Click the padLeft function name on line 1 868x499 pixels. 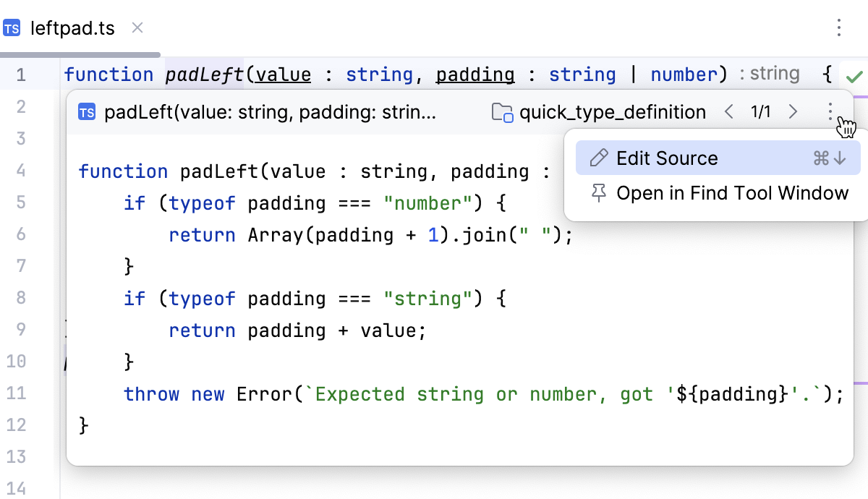(205, 74)
